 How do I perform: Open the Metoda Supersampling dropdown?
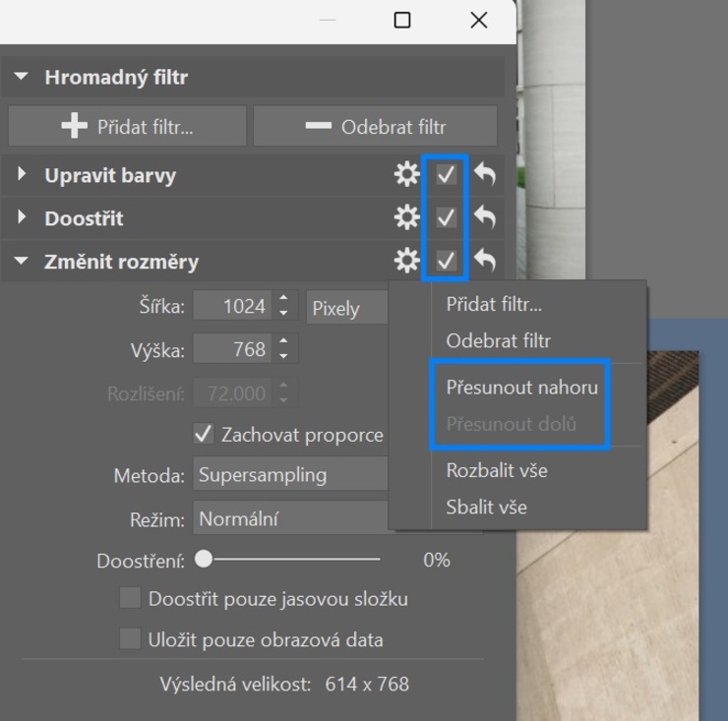(x=290, y=473)
